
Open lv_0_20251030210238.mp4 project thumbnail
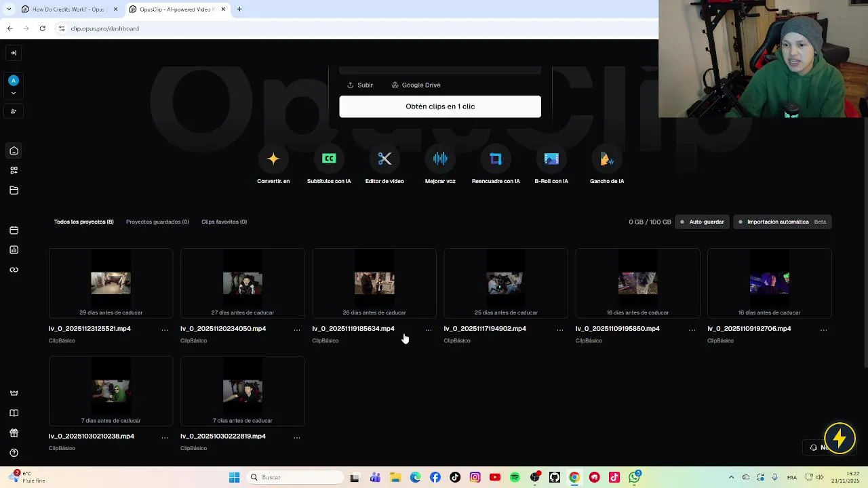111,391
